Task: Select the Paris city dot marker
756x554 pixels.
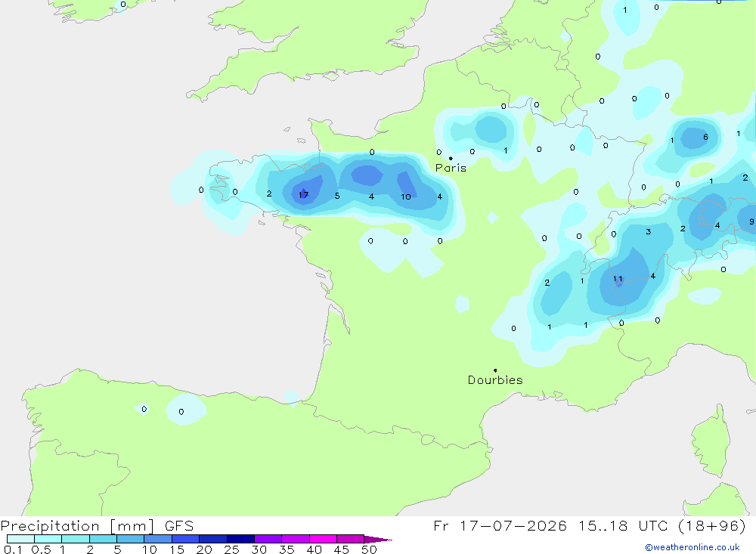Action: tap(451, 158)
